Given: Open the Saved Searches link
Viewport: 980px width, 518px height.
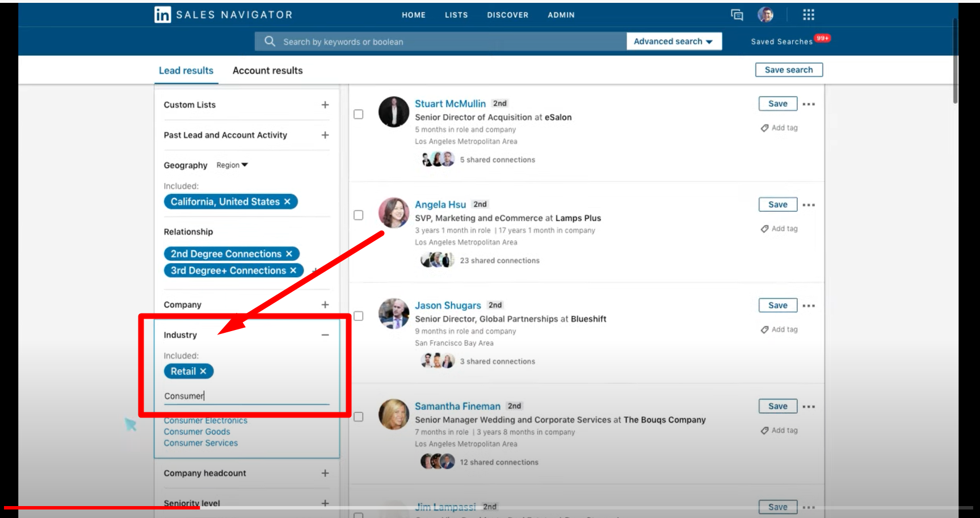Looking at the screenshot, I should 781,41.
